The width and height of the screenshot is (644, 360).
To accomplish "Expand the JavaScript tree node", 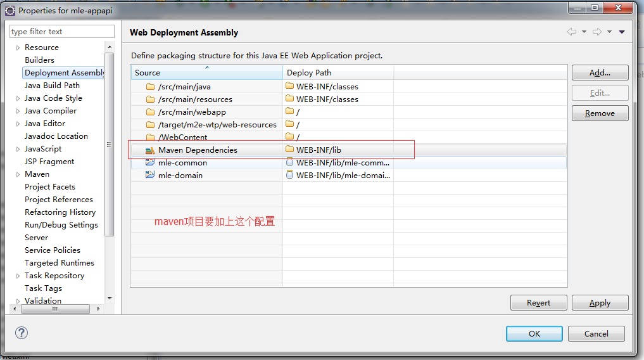I will tap(18, 149).
